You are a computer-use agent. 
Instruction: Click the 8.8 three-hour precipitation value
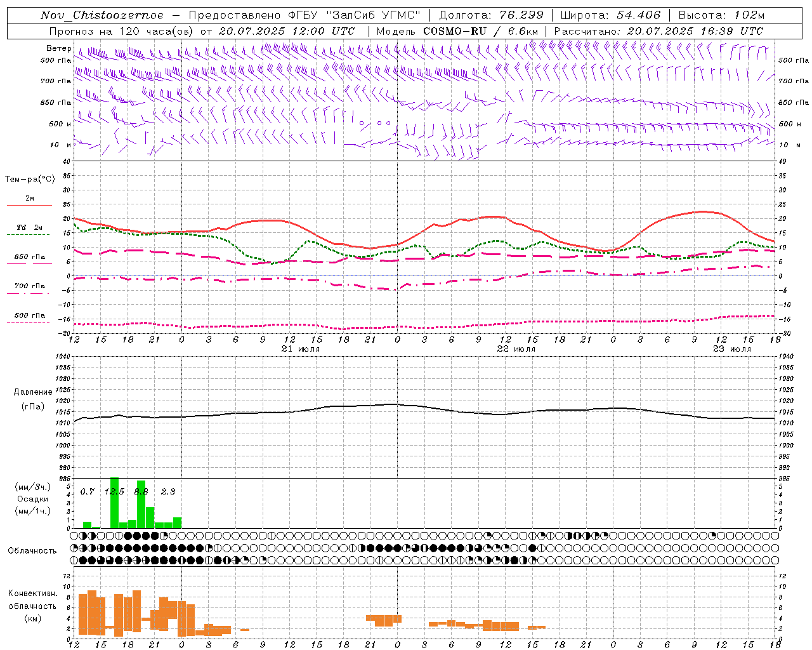[x=141, y=491]
